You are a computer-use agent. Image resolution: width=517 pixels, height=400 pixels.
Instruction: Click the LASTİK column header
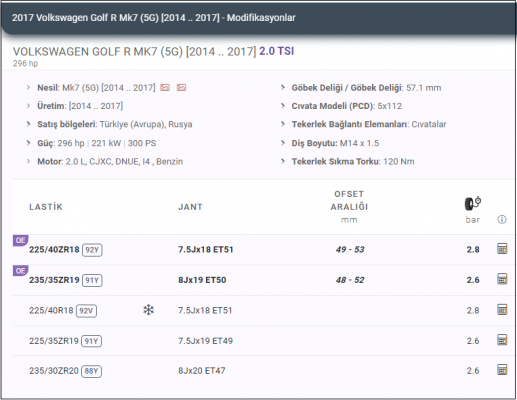coord(46,207)
